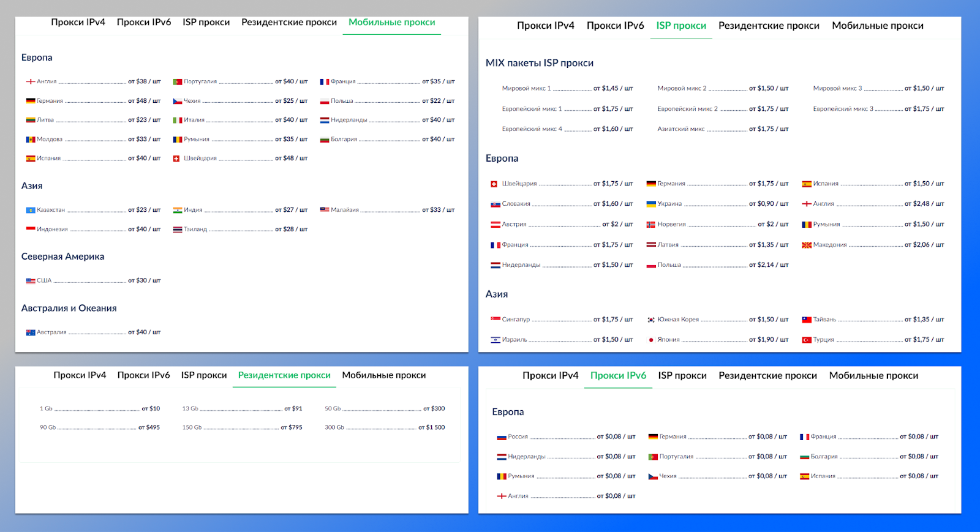Click South Korea flag beside Южная Корея

tap(651, 320)
